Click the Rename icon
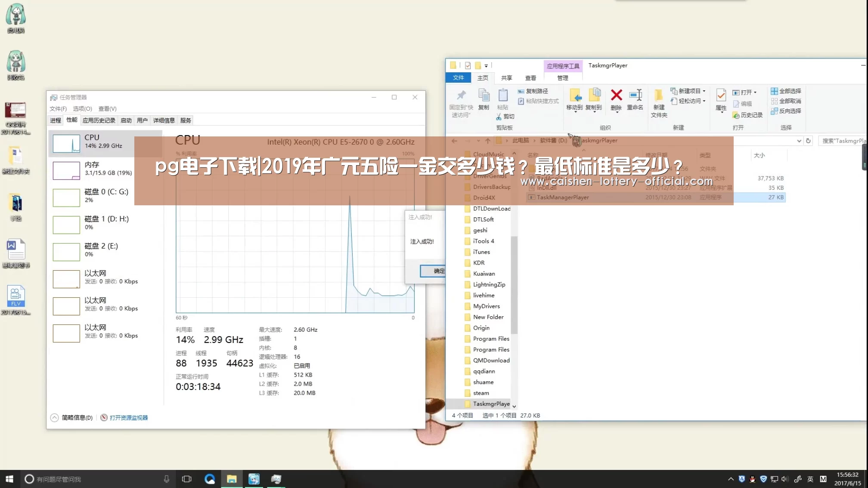Viewport: 868px width, 488px height. coord(635,96)
